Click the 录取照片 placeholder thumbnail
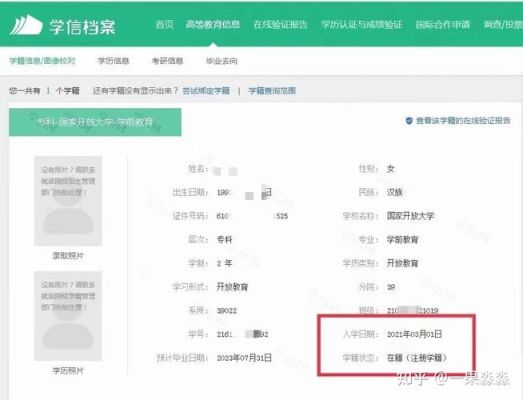The width and height of the screenshot is (523, 400). 68,201
